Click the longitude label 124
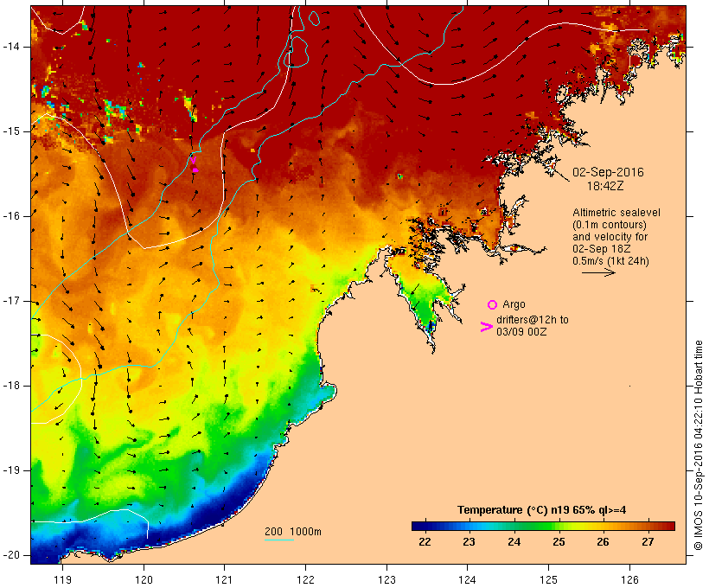Screen dimensions: 709x588 [468, 579]
